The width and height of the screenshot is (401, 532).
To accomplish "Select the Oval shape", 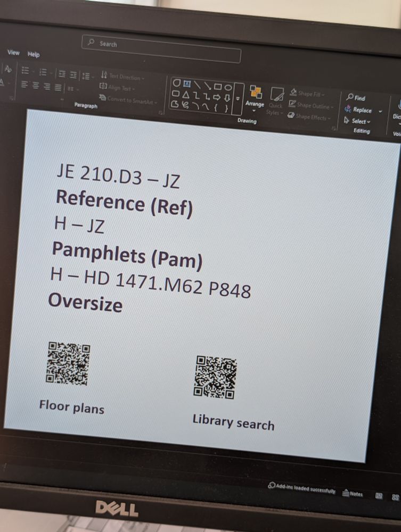I will 228,88.
